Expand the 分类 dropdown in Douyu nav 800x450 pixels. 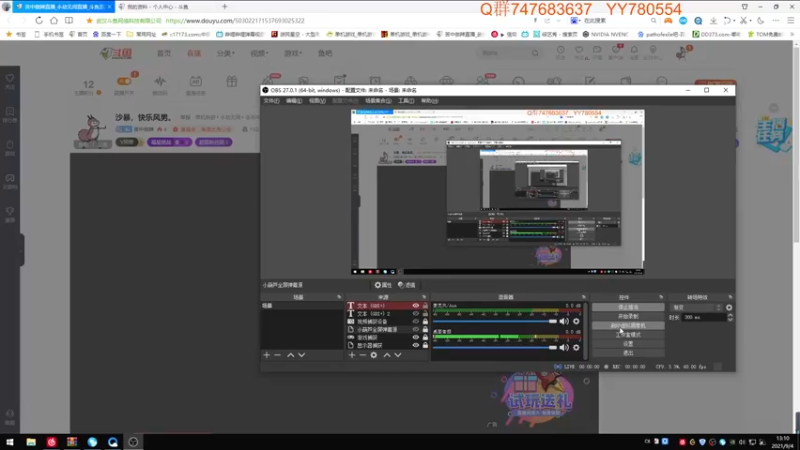click(x=225, y=53)
